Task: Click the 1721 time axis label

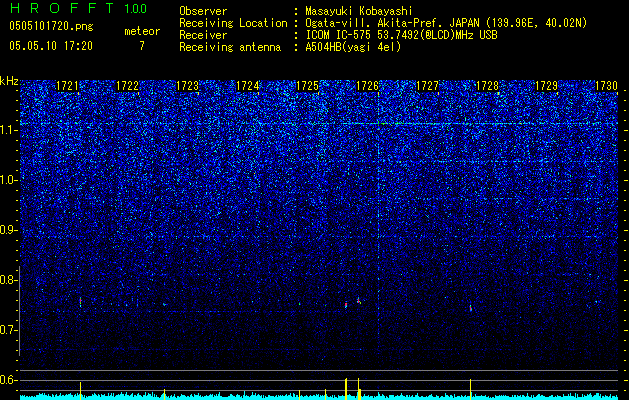Action: [x=67, y=86]
